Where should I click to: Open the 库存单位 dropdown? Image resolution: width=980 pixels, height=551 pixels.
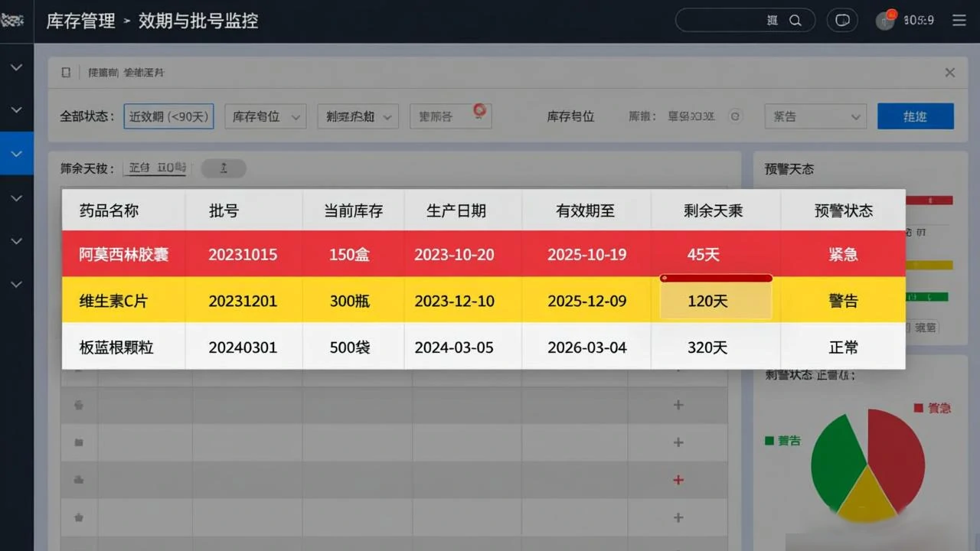pos(265,116)
